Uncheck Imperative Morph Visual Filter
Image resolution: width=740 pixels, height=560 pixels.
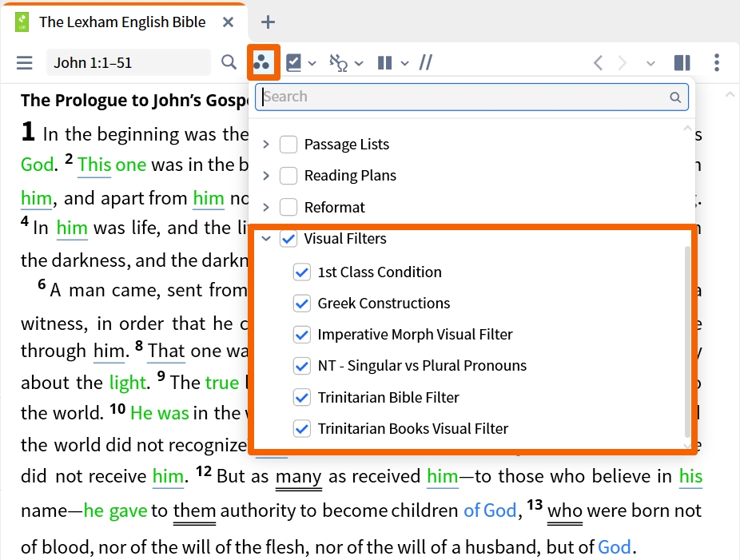tap(301, 335)
